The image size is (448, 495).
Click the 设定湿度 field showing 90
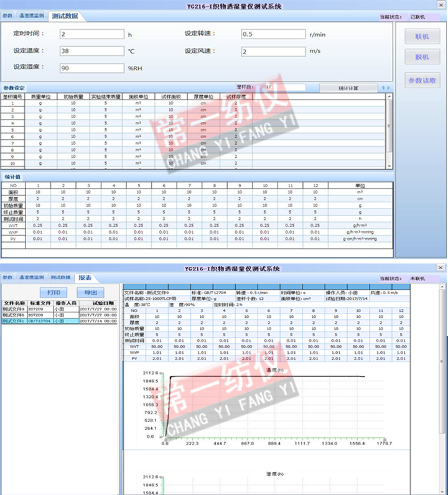coord(91,68)
